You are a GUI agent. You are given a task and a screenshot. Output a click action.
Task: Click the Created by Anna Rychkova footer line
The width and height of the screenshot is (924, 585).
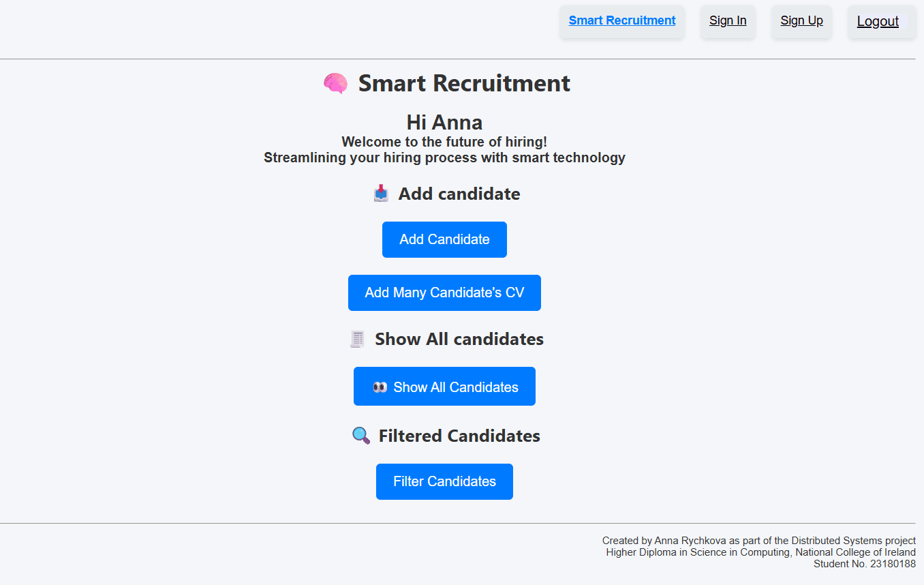(x=758, y=541)
